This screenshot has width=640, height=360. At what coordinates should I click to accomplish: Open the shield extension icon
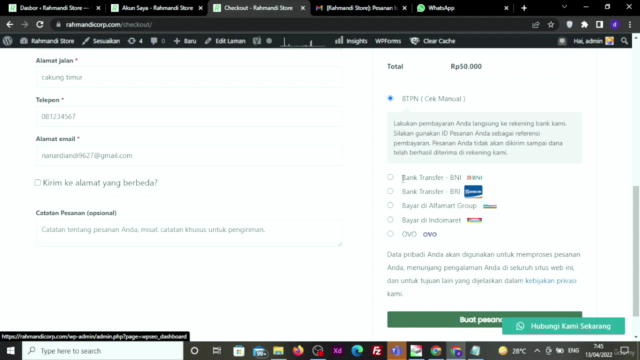[569, 24]
